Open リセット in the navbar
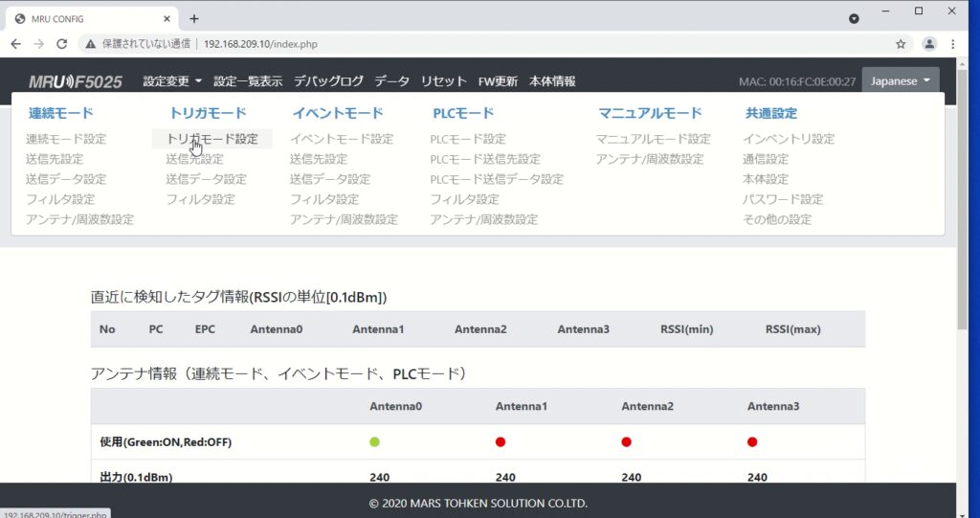Viewport: 980px width, 518px height. point(444,80)
